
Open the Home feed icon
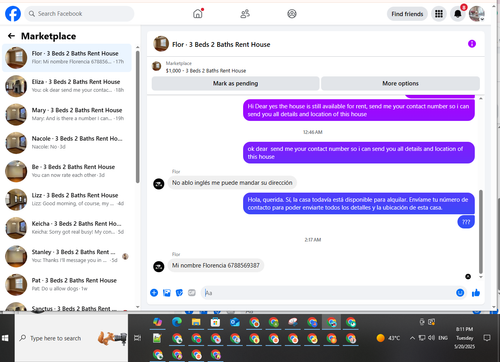[198, 14]
